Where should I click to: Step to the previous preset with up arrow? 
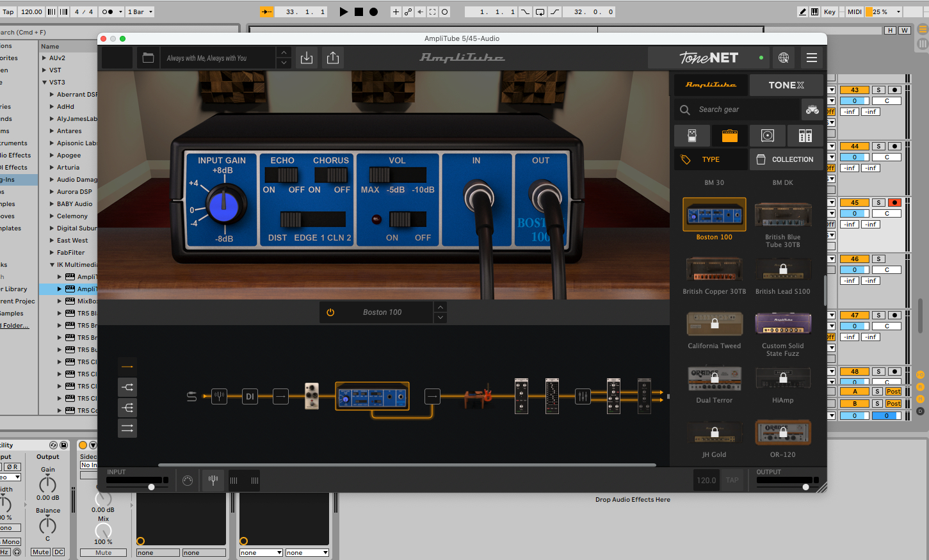tap(284, 52)
